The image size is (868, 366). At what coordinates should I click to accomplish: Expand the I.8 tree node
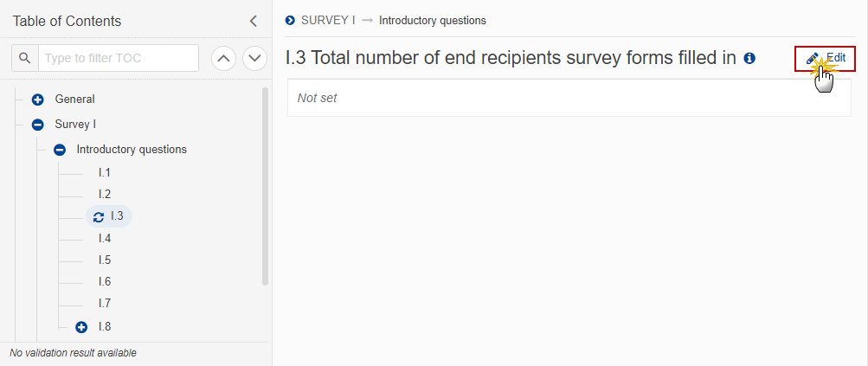[x=81, y=327]
